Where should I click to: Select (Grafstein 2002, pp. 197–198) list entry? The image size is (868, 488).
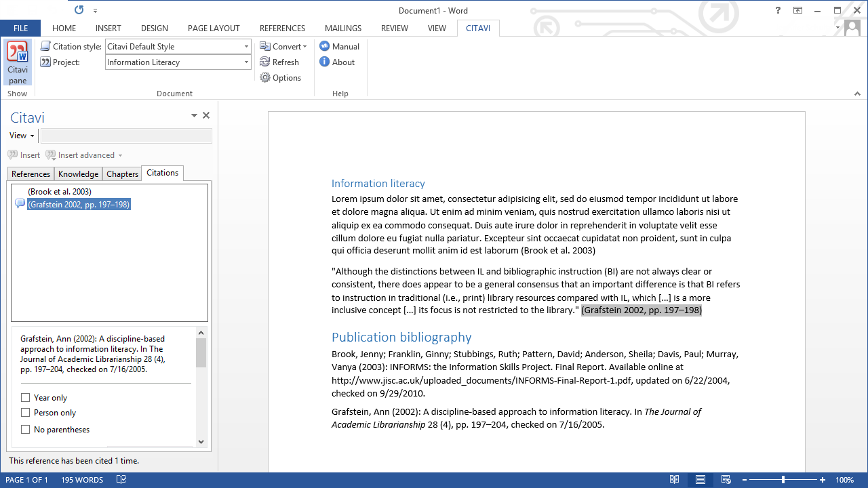79,204
